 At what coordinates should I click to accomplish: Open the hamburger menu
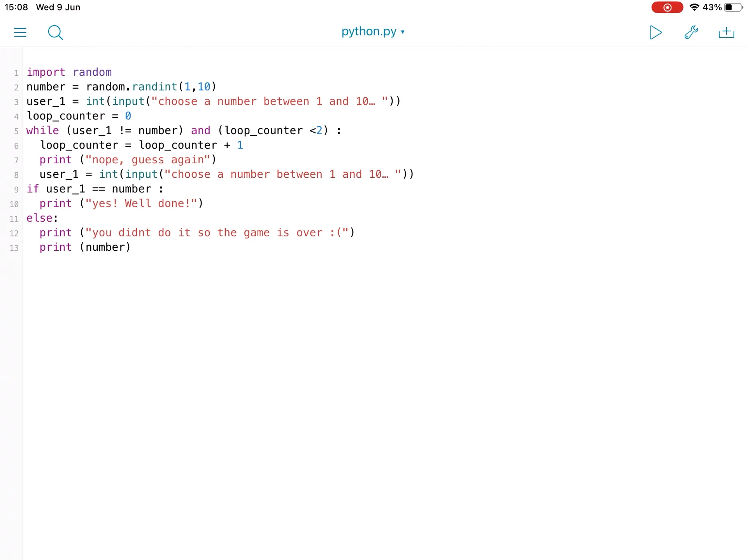click(x=20, y=32)
